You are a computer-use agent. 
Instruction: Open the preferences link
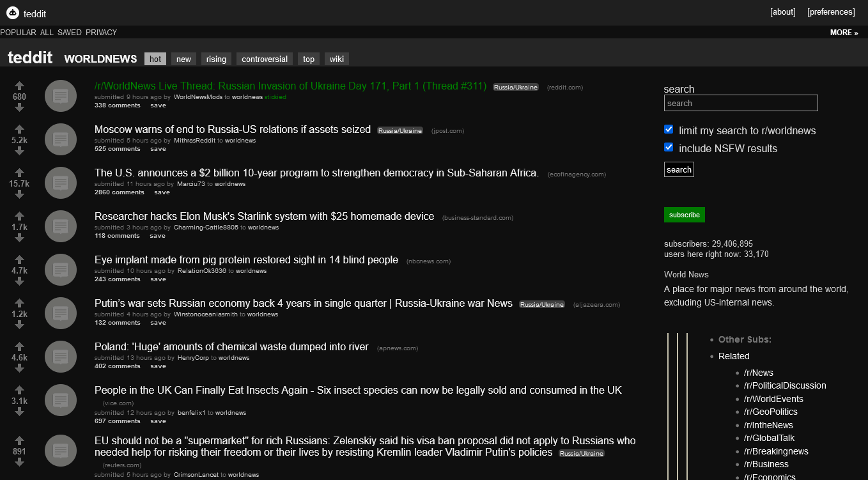[831, 12]
